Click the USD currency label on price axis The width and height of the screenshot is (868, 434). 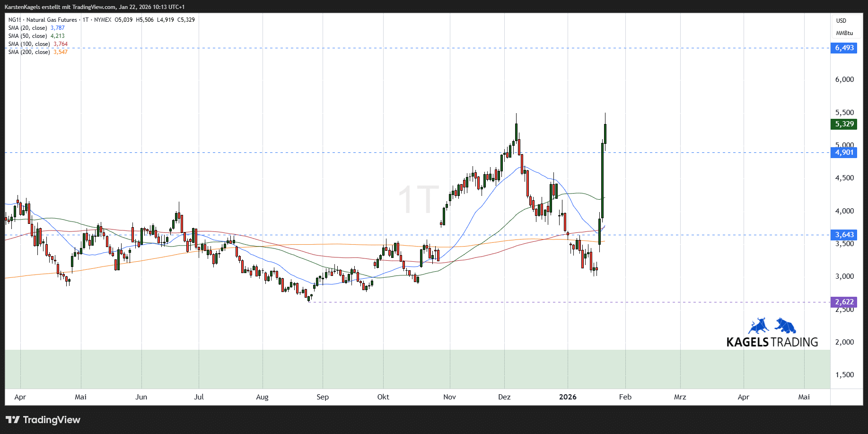(x=841, y=21)
